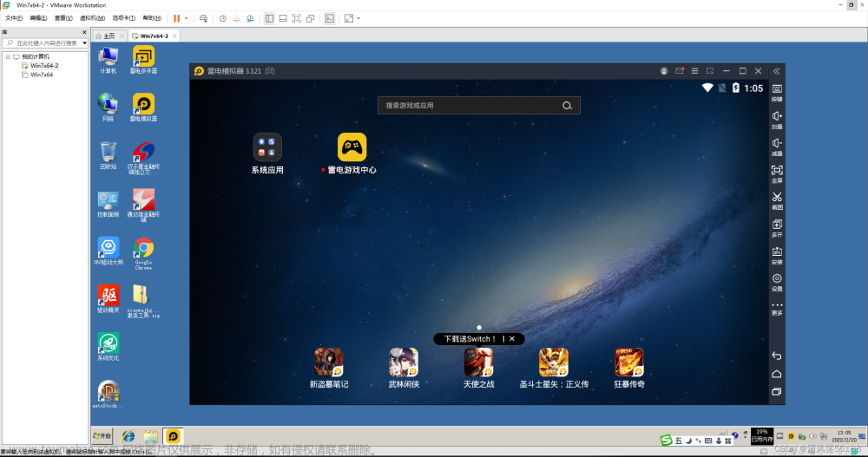Show more tools via 更多 dots
Viewport: 868px width, 457px height.
[777, 308]
